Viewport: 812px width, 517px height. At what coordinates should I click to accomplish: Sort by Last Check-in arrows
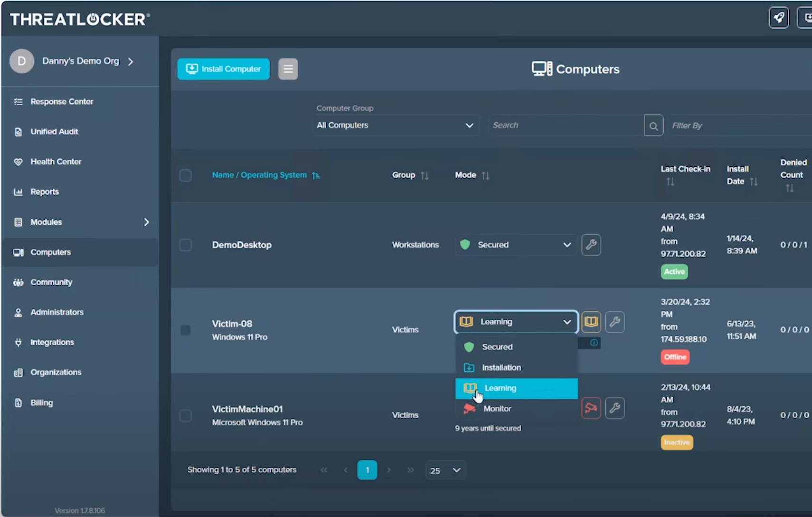point(670,182)
